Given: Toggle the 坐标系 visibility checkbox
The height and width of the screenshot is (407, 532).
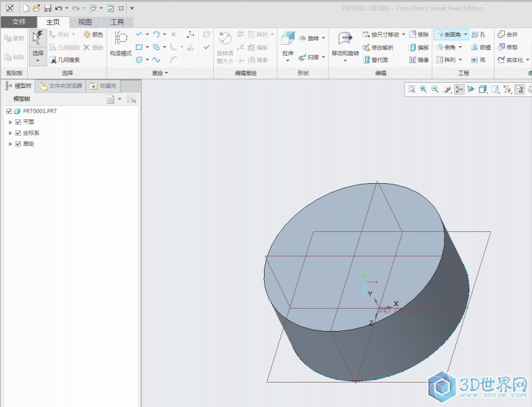Looking at the screenshot, I should click(x=18, y=133).
